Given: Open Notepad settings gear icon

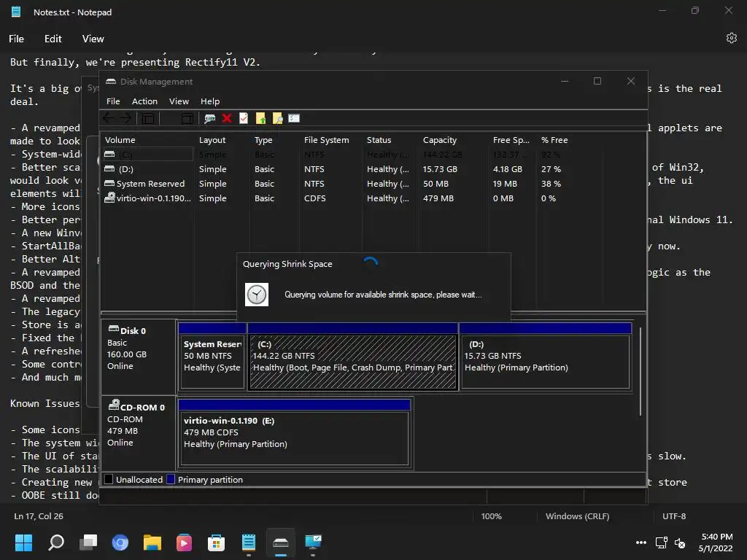Looking at the screenshot, I should tap(731, 38).
